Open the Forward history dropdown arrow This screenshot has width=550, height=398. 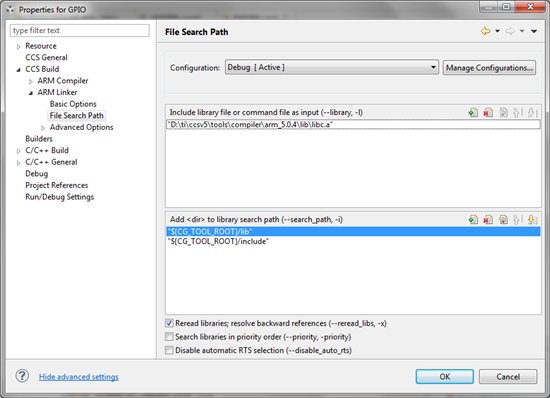522,31
